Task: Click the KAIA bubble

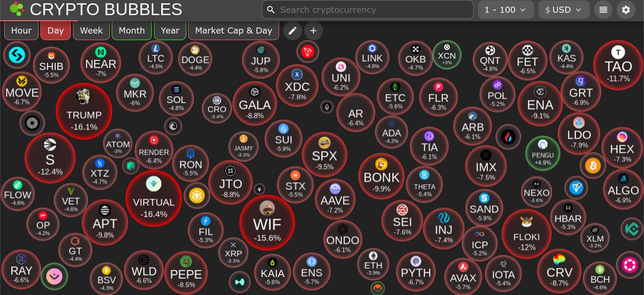Action: [x=272, y=272]
